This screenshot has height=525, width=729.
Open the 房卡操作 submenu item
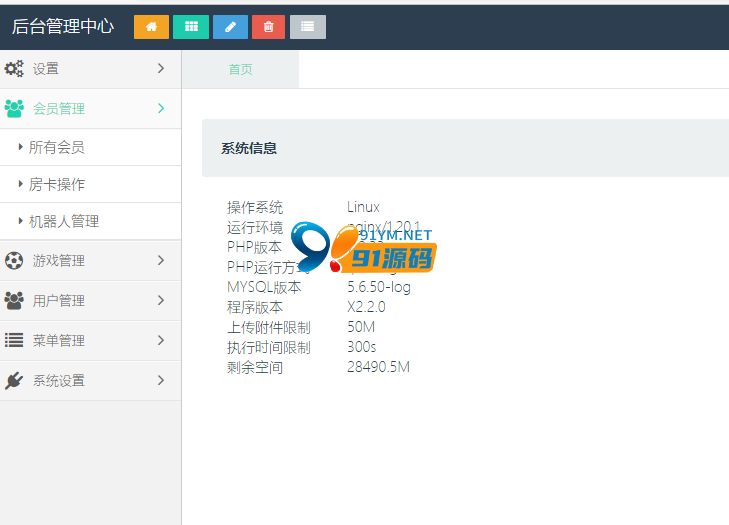[90, 184]
